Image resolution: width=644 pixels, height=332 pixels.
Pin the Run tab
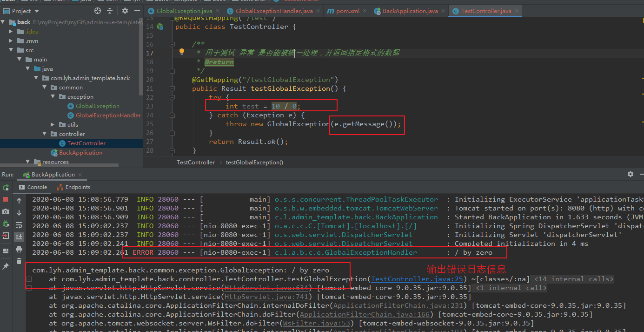point(6,266)
